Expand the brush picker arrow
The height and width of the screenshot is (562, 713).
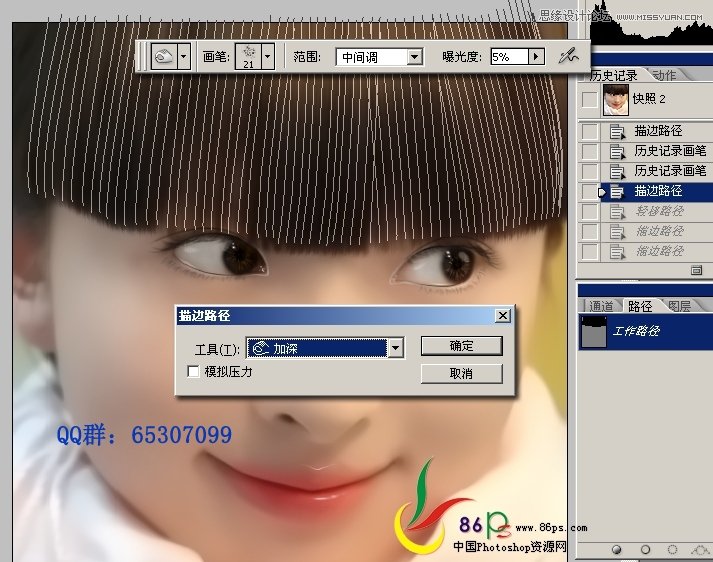pyautogui.click(x=268, y=57)
